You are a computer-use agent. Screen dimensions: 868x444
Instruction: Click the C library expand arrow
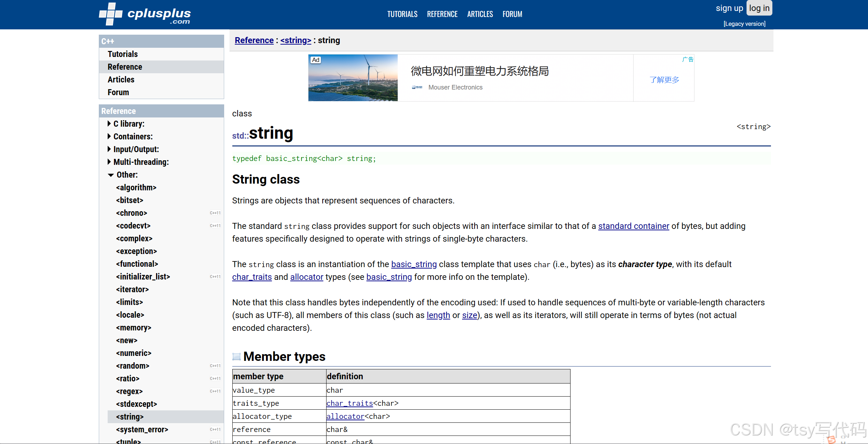pyautogui.click(x=109, y=123)
